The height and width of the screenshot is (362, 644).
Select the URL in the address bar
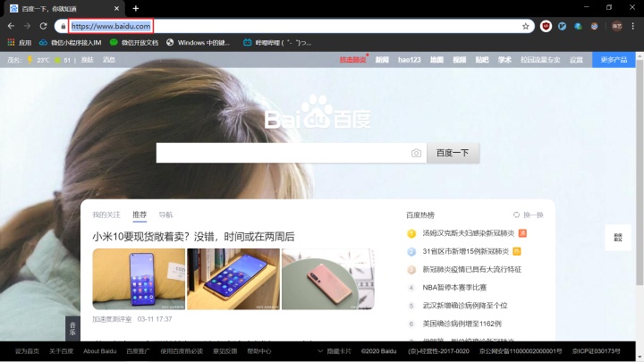click(111, 26)
